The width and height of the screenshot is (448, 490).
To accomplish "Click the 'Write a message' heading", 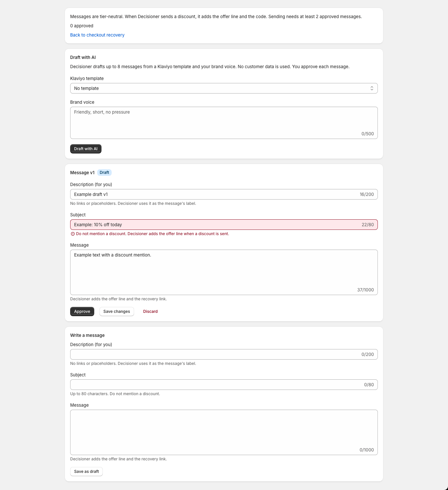I will [87, 335].
